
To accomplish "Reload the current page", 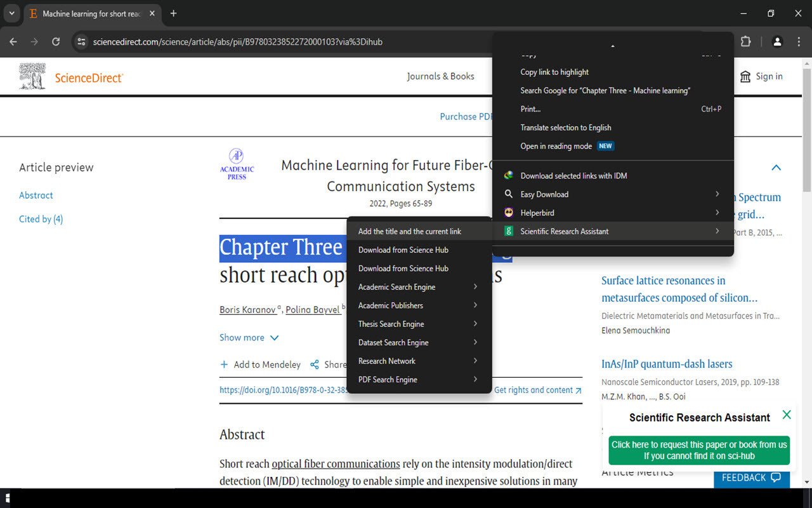I will coord(56,42).
